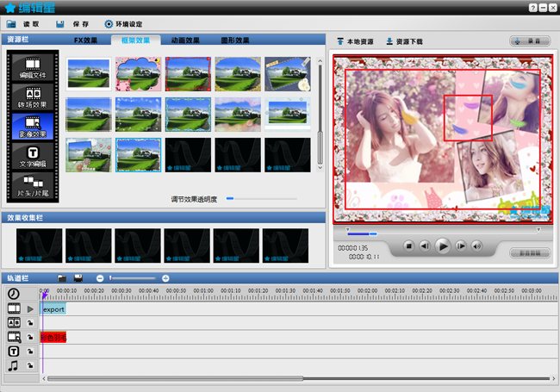Toggle the lock on the text track
This screenshot has width=560, height=392.
31,352
